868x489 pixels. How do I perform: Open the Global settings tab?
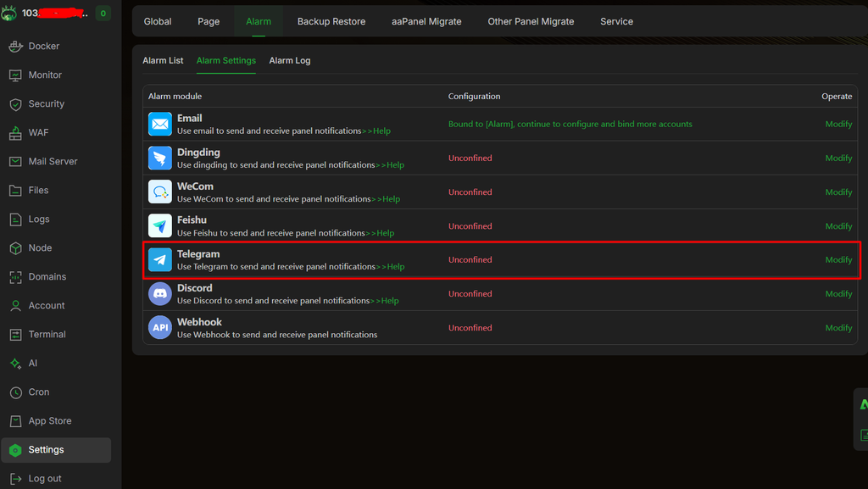click(x=158, y=21)
